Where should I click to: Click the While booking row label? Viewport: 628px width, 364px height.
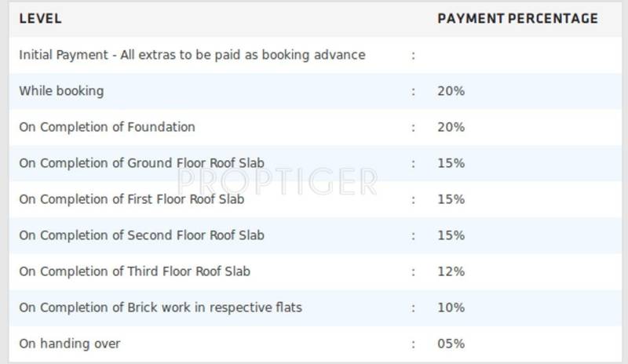[61, 91]
